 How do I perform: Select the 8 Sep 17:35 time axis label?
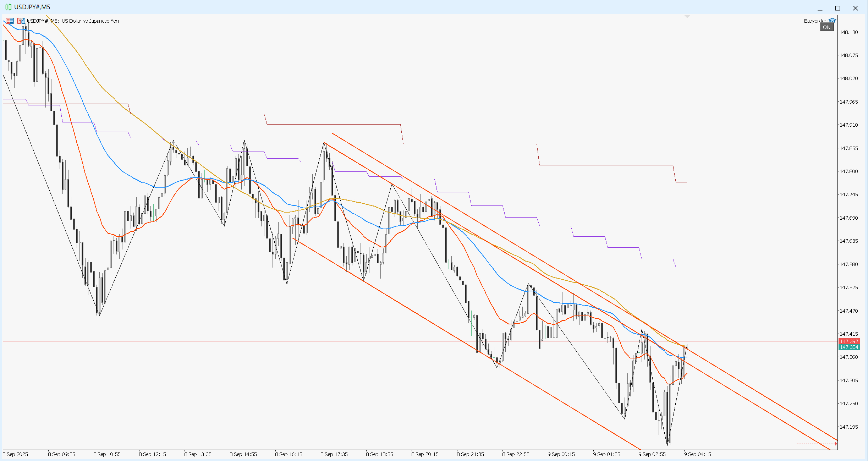click(334, 454)
